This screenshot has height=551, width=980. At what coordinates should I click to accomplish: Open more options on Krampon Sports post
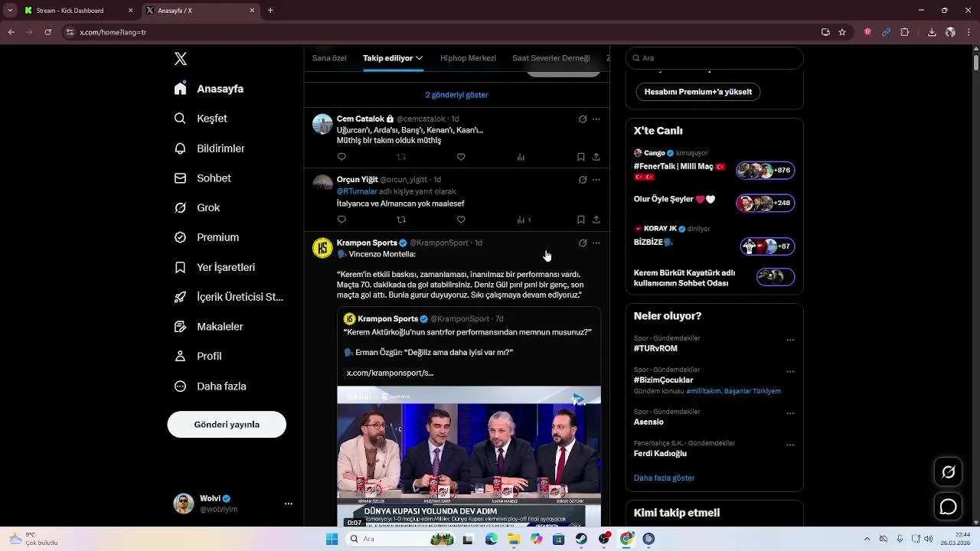pyautogui.click(x=596, y=243)
